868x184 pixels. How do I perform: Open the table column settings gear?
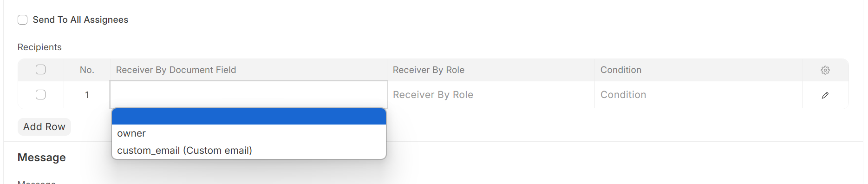(x=825, y=70)
